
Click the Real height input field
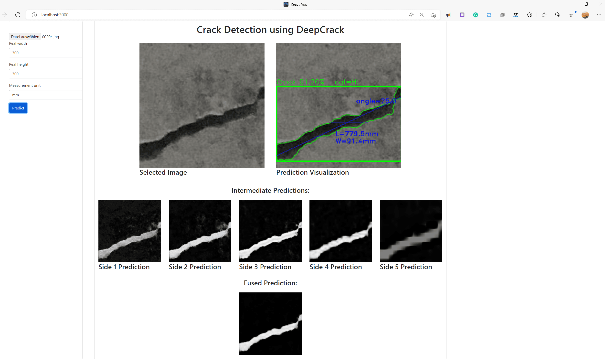click(46, 74)
